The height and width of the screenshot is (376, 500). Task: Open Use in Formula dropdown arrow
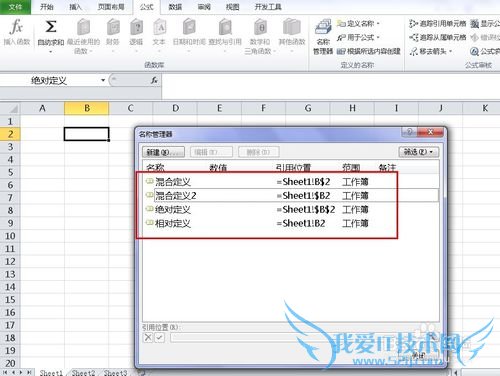coord(378,37)
